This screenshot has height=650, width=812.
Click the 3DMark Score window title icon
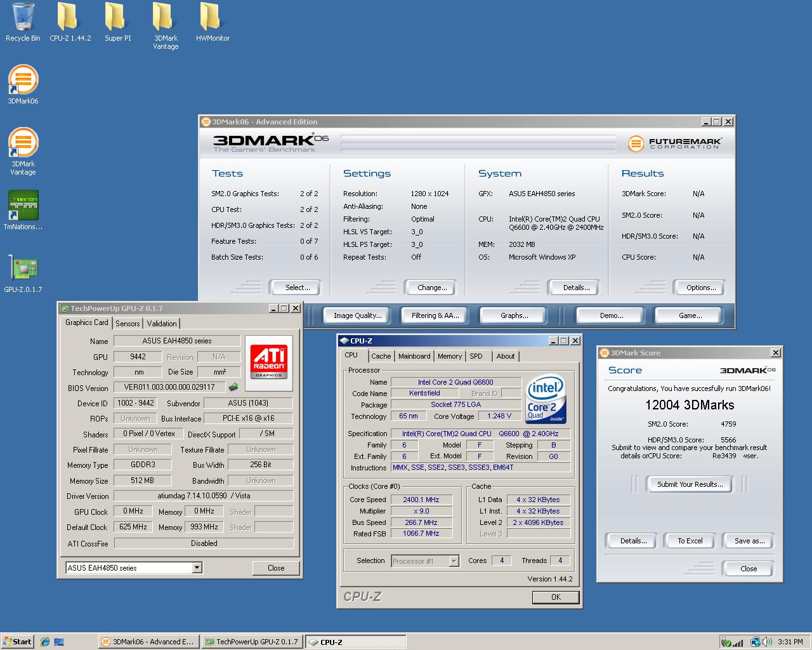pos(604,353)
